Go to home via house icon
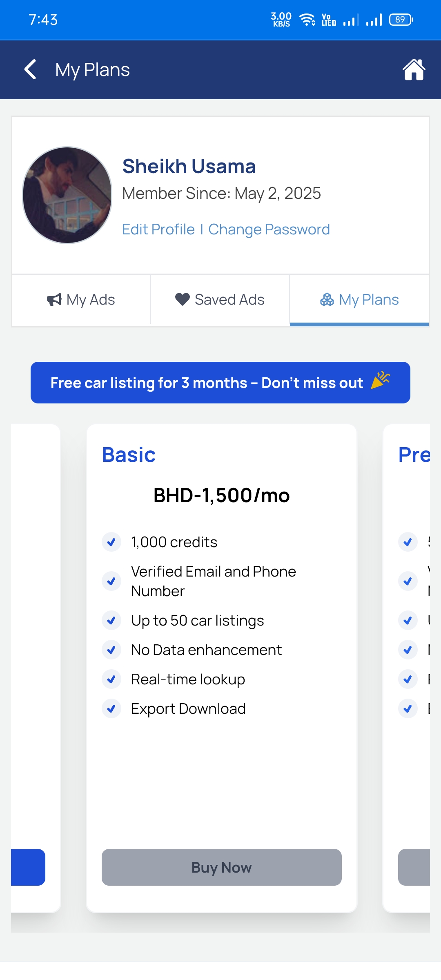The width and height of the screenshot is (441, 980). pos(414,69)
